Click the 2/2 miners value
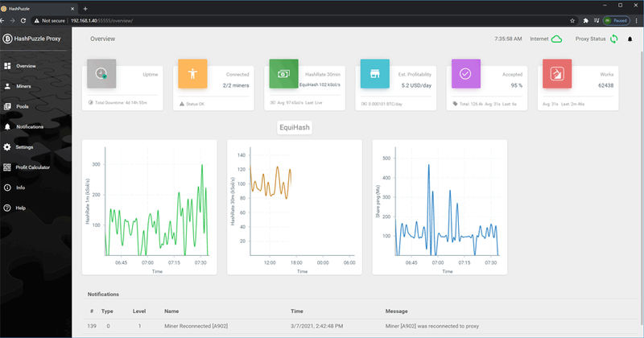Screen dimensions: 644x338 pos(236,85)
